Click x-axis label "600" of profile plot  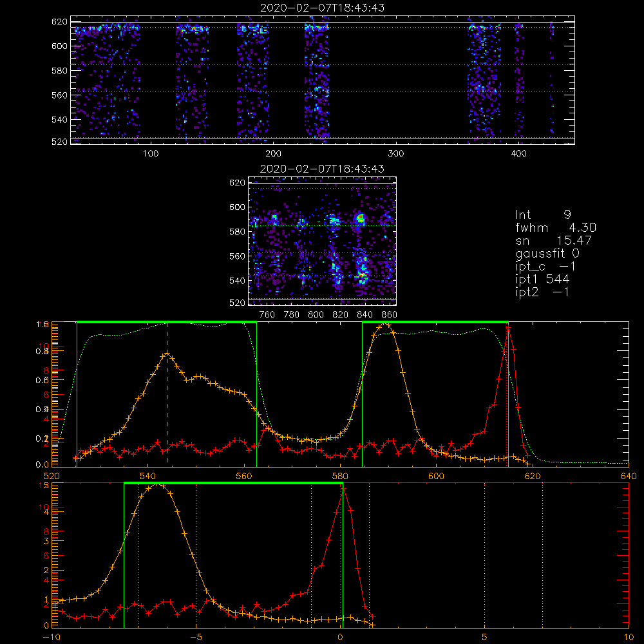(436, 476)
